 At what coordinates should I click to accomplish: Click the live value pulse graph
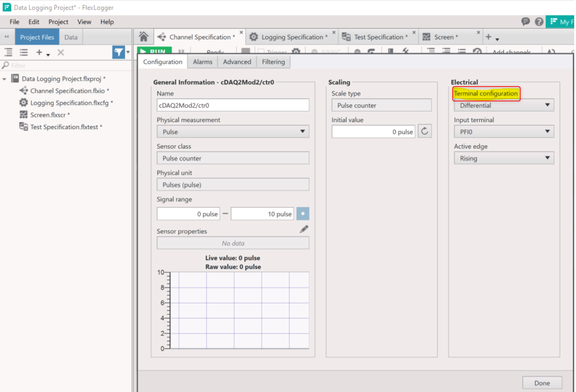point(239,310)
